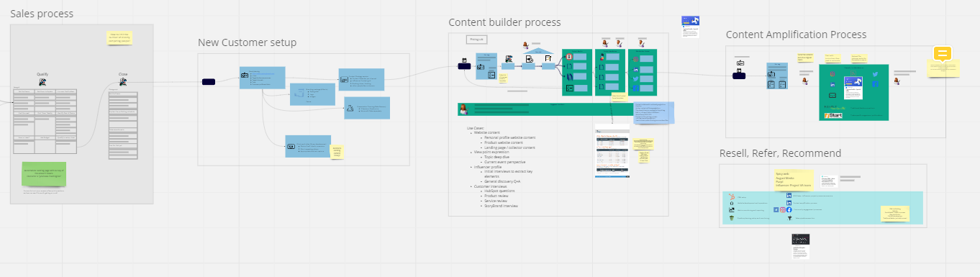This screenshot has width=980, height=277.
Task: Click the person icon under Close
Action: 123,82
